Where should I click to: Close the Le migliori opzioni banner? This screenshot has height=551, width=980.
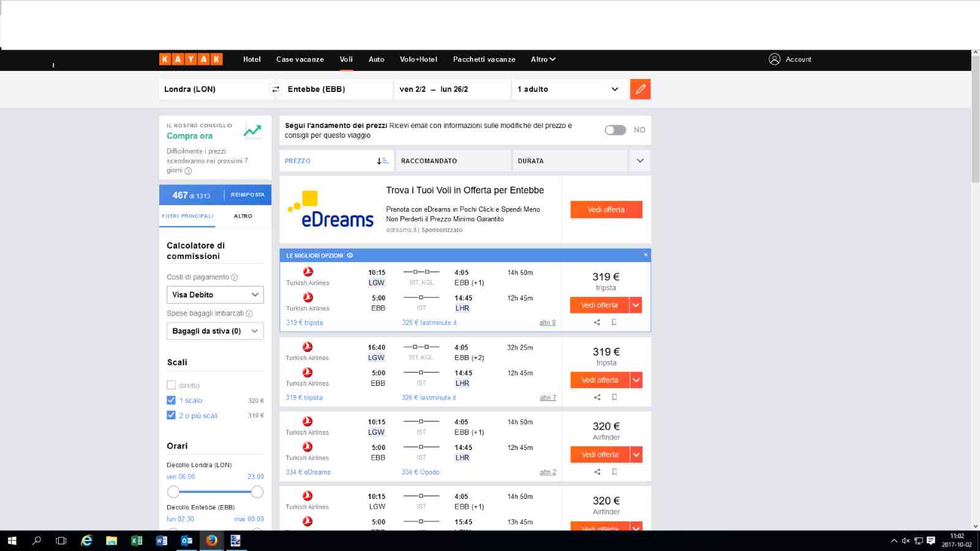646,255
